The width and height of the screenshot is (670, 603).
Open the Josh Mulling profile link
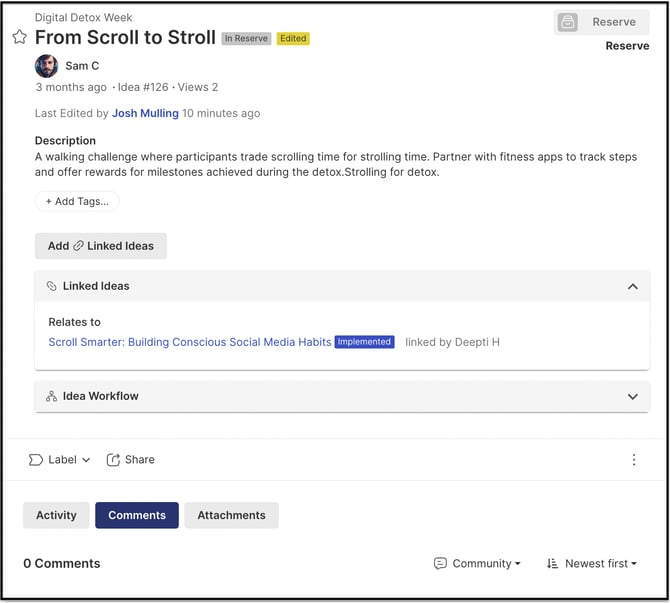145,113
